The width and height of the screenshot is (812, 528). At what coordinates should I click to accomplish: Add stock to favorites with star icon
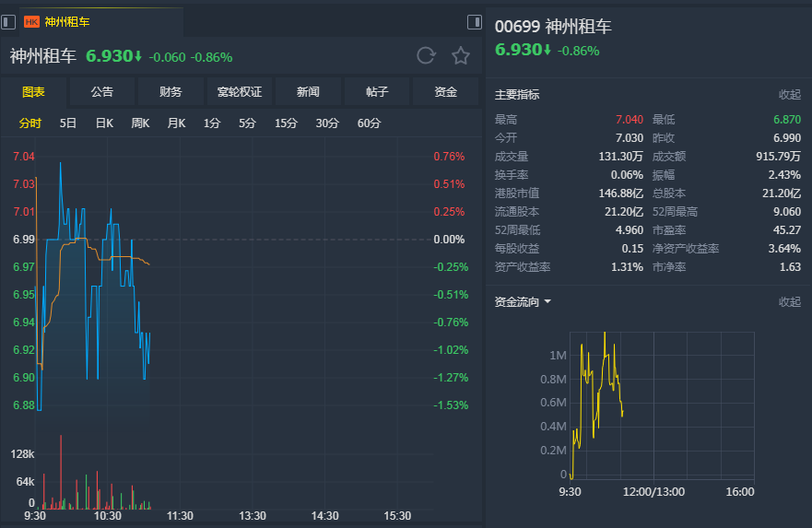point(460,55)
